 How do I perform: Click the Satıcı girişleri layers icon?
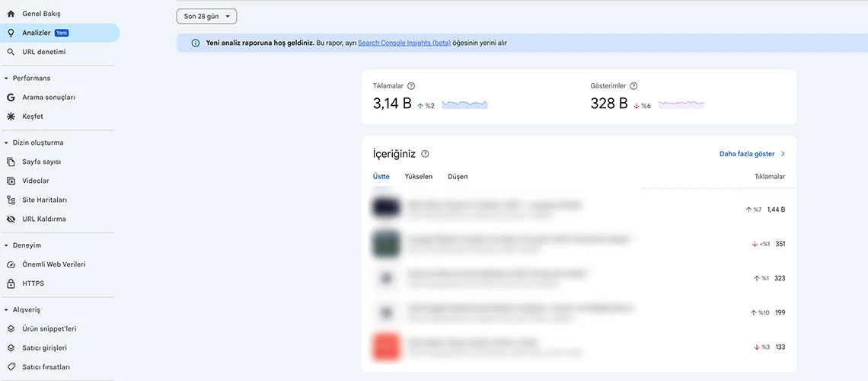11,347
